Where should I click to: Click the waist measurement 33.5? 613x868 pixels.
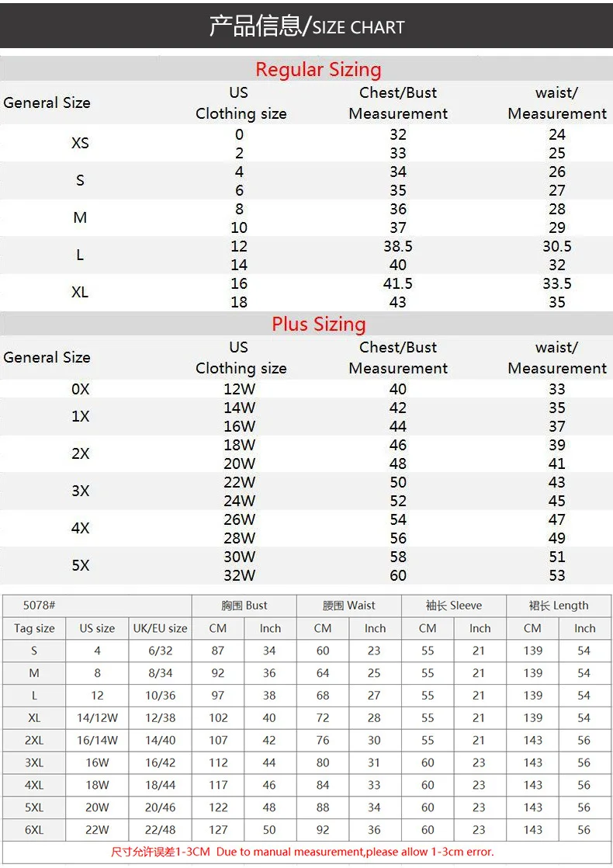pos(556,283)
